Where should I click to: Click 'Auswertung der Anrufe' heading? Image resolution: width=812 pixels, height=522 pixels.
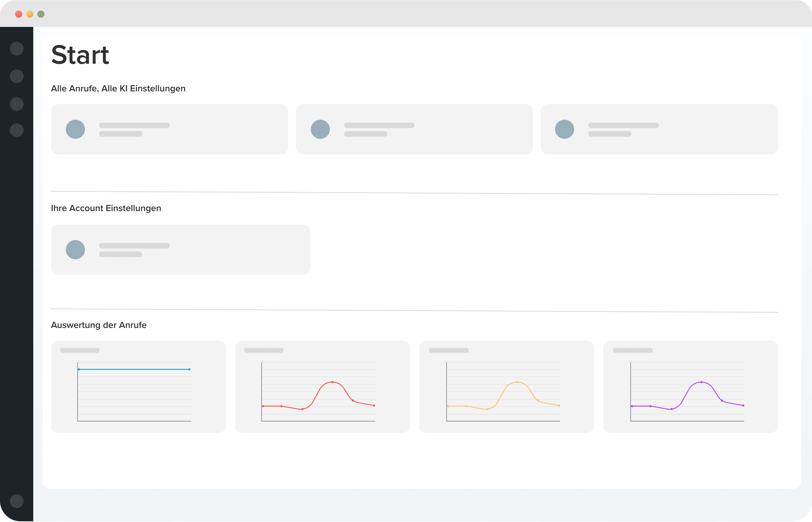99,325
